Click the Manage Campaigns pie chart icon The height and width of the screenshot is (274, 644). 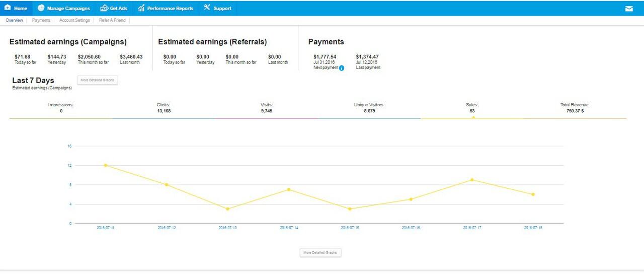(x=41, y=8)
